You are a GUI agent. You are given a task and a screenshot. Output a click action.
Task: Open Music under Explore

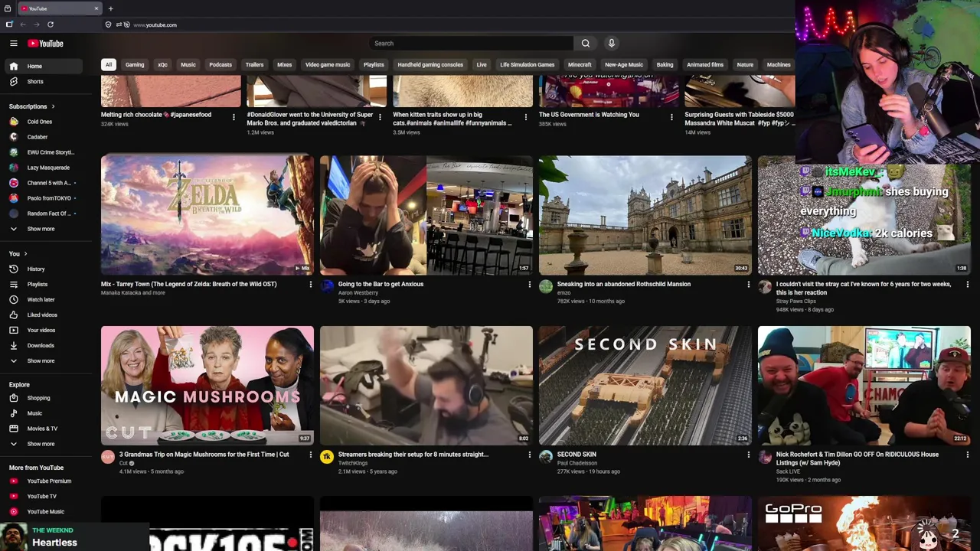pyautogui.click(x=43, y=413)
